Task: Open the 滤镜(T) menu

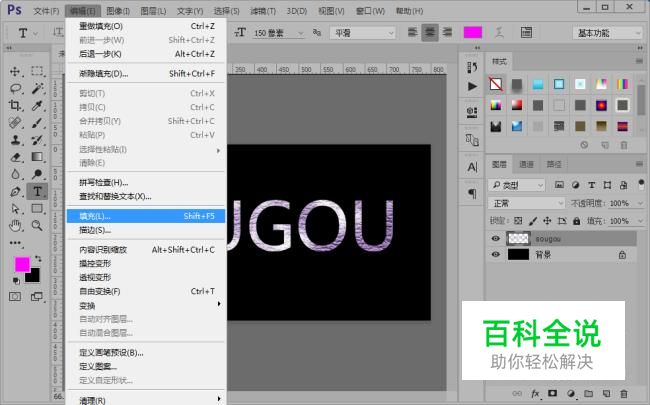Action: coord(263,11)
